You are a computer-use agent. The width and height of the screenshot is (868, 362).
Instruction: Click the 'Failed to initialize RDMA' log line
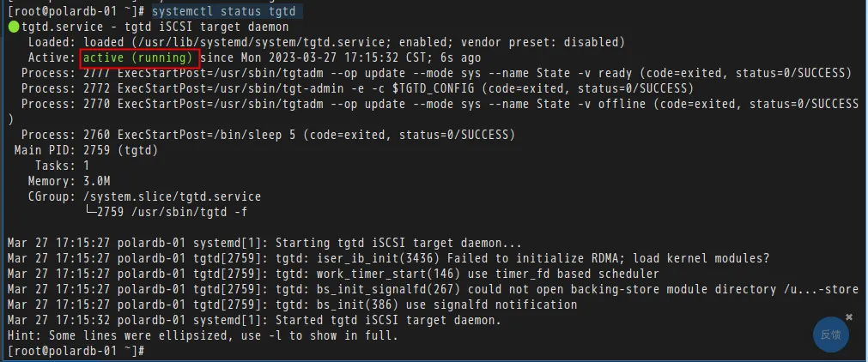389,258
